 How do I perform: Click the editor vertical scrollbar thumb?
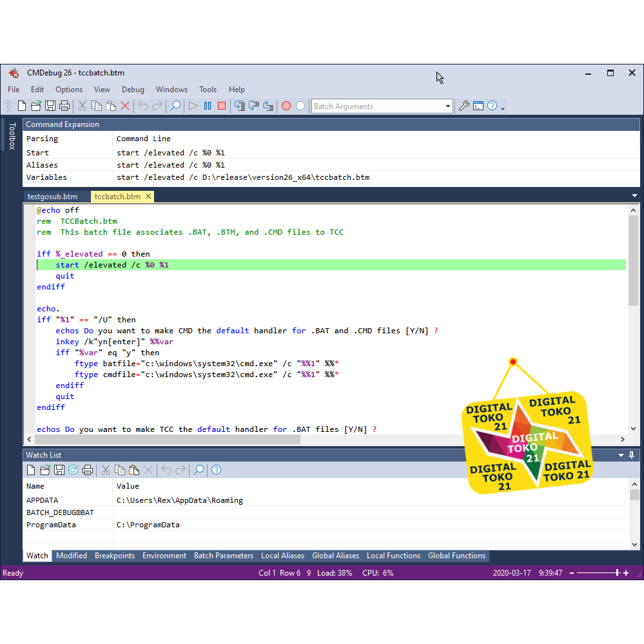[x=633, y=260]
